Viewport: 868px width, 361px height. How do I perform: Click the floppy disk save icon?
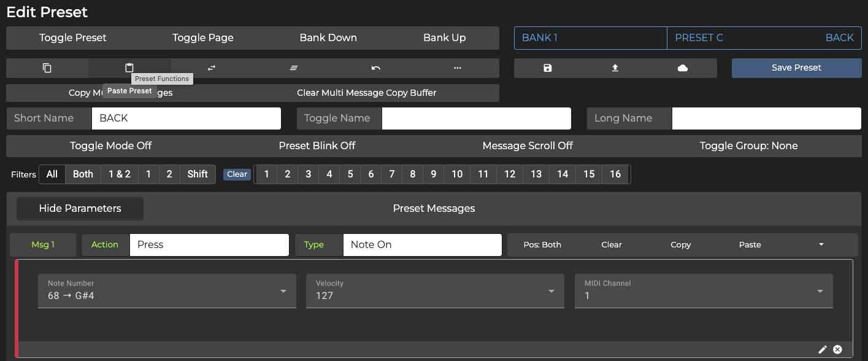[x=548, y=68]
